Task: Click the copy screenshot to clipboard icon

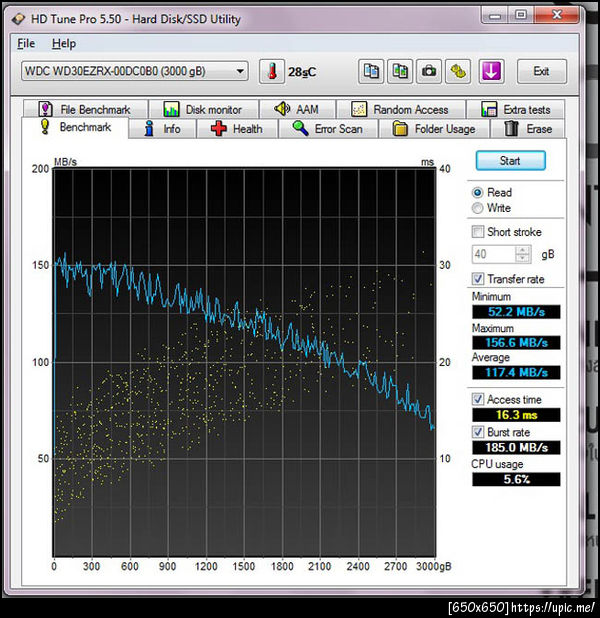Action: (x=400, y=71)
